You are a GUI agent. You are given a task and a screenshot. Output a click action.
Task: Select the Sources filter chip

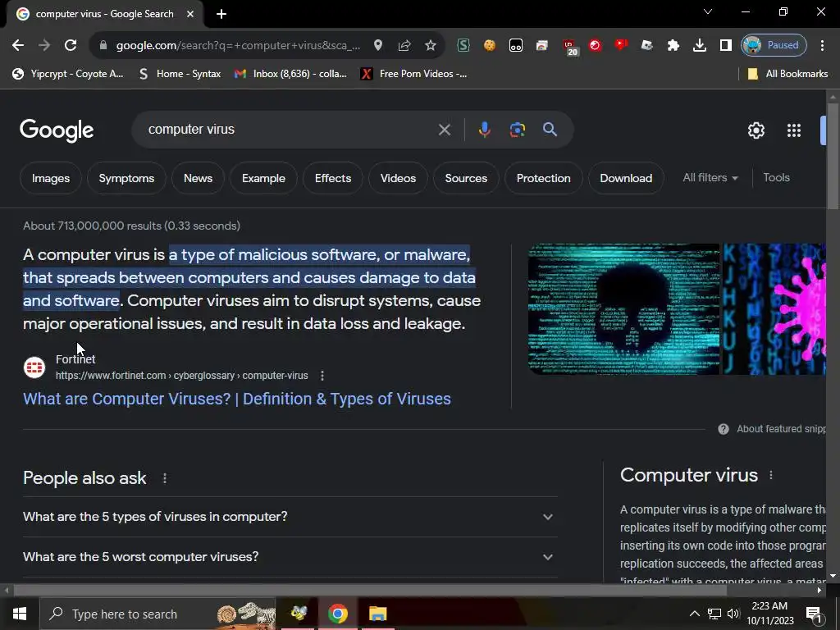click(466, 178)
